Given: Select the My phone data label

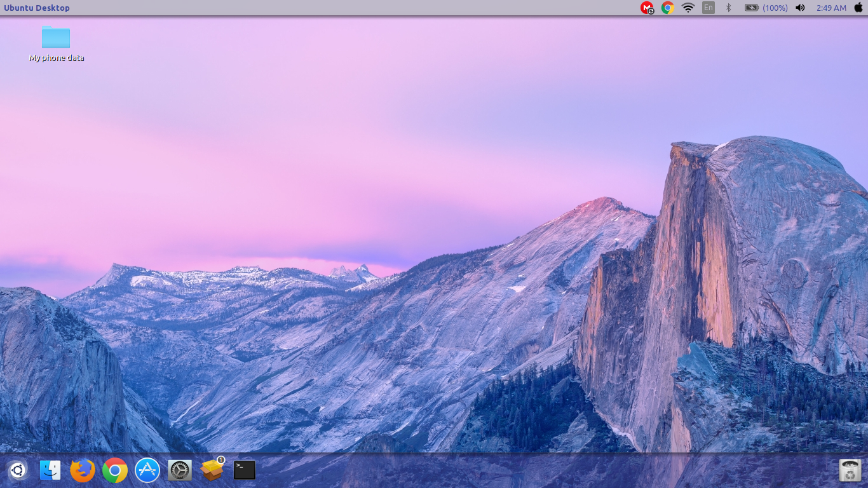Looking at the screenshot, I should pyautogui.click(x=57, y=58).
